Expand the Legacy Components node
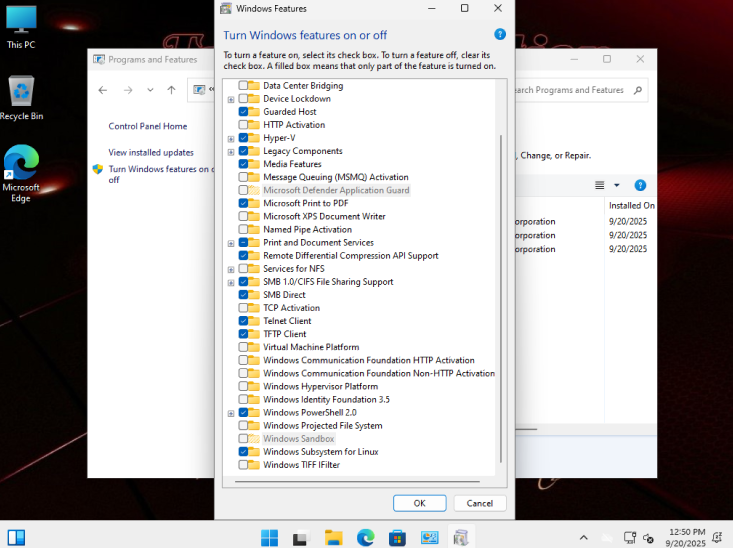This screenshot has height=548, width=733. pyautogui.click(x=231, y=152)
